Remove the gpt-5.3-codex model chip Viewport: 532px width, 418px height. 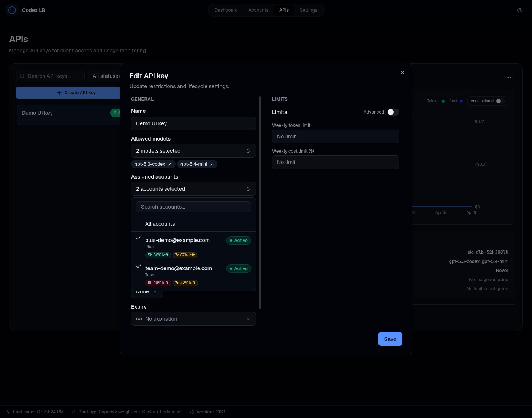click(x=170, y=164)
